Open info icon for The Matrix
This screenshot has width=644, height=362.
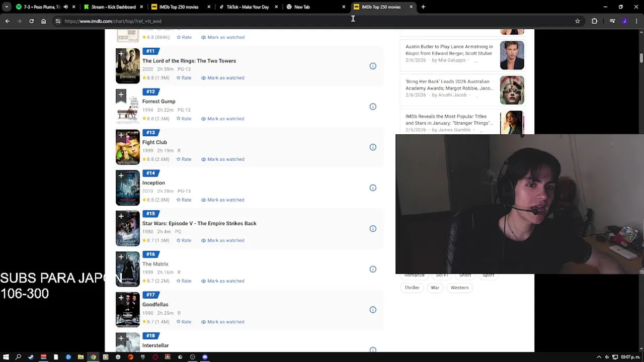pos(373,269)
